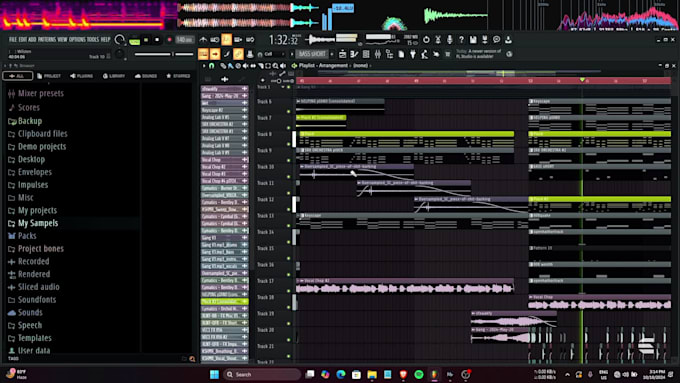Expand the Backup folder
Viewport: 680px width, 383px height.
pyautogui.click(x=25, y=121)
